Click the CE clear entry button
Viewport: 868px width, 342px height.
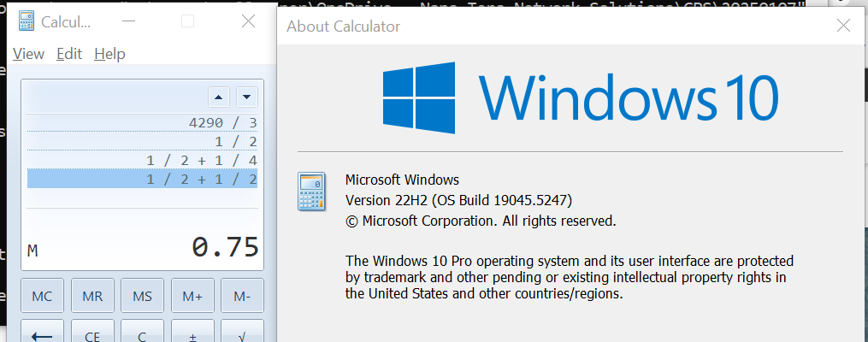[x=92, y=331]
